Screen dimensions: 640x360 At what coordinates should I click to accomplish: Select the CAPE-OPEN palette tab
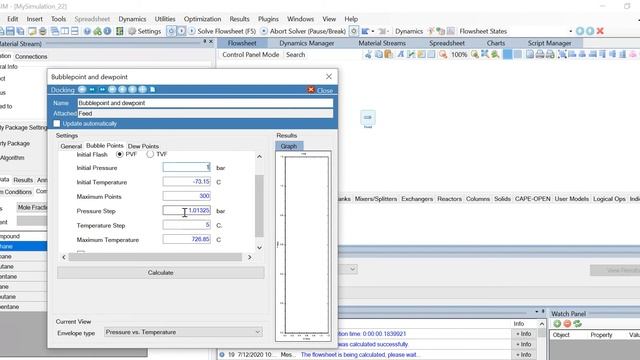[532, 199]
